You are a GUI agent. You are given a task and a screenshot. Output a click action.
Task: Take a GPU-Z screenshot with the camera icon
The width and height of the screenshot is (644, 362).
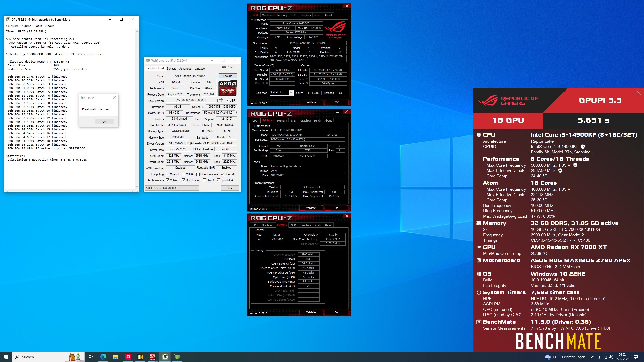pos(223,67)
